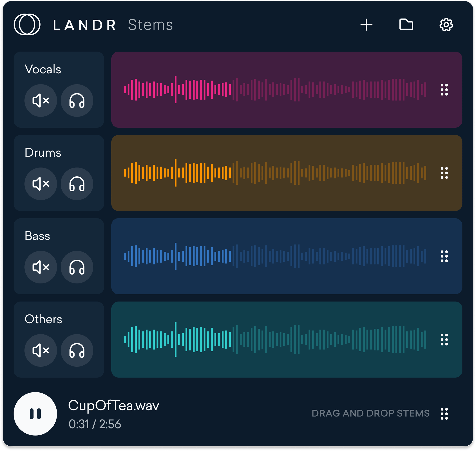Click the Others stem drag handle
Viewport: 476px width, 451px height.
[444, 340]
